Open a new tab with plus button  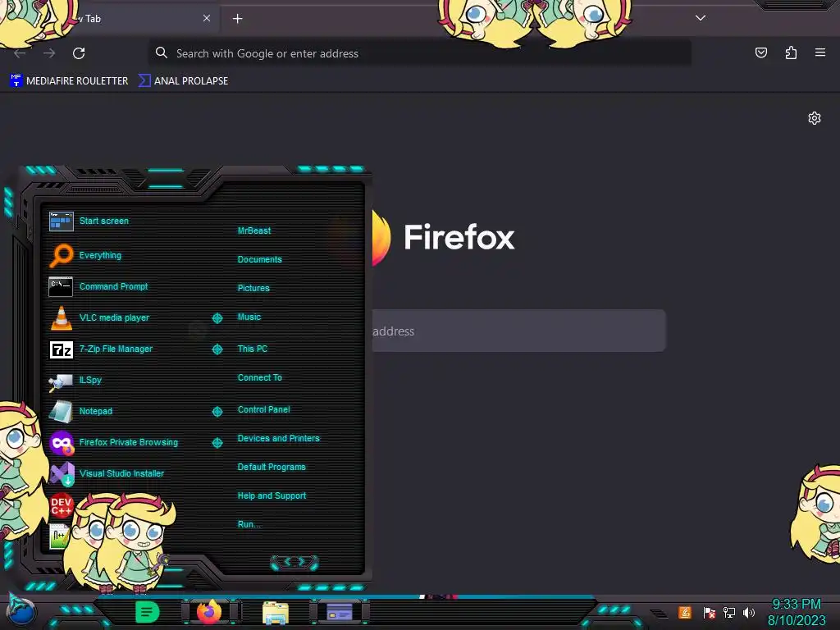[x=237, y=19]
